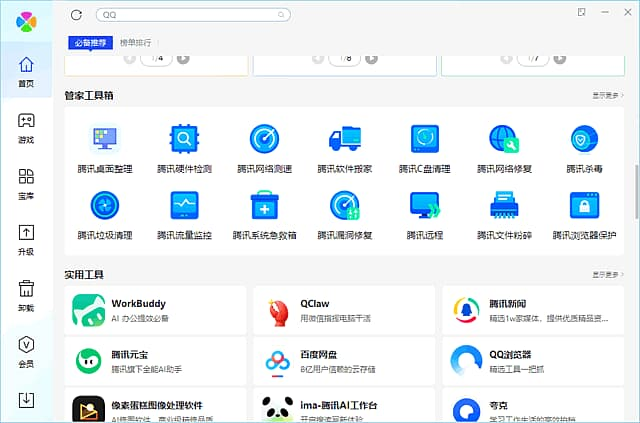Launch 腾讯硬件检测 hardware check icon
This screenshot has width=640, height=423.
click(184, 138)
